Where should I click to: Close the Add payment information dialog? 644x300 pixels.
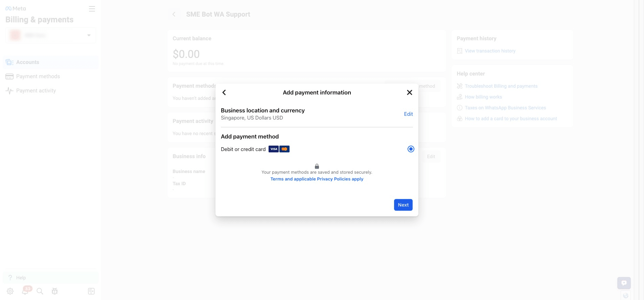[409, 92]
